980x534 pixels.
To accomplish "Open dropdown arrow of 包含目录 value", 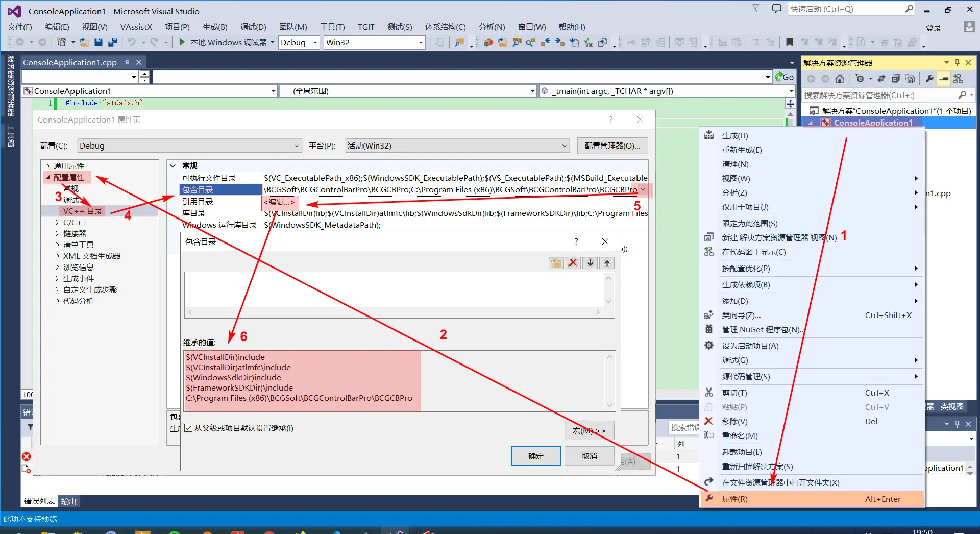I will coord(643,189).
